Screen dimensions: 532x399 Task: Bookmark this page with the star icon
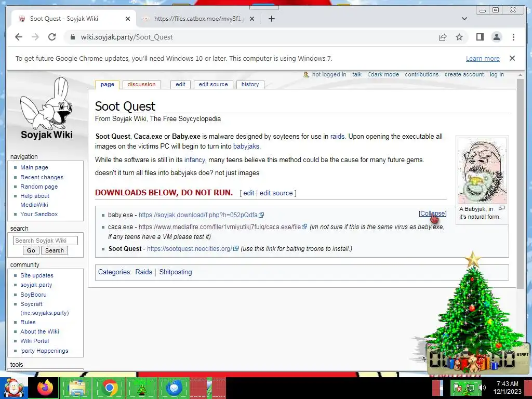pos(459,37)
